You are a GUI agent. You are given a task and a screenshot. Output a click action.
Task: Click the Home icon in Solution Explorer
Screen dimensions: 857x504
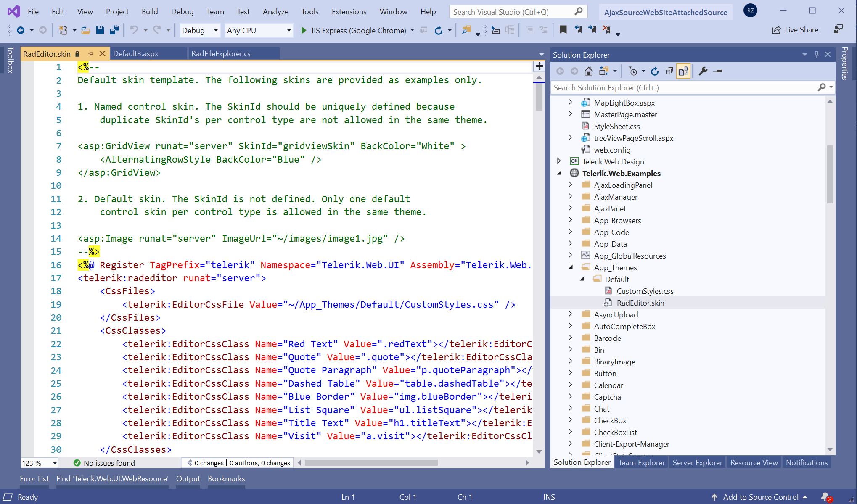589,71
